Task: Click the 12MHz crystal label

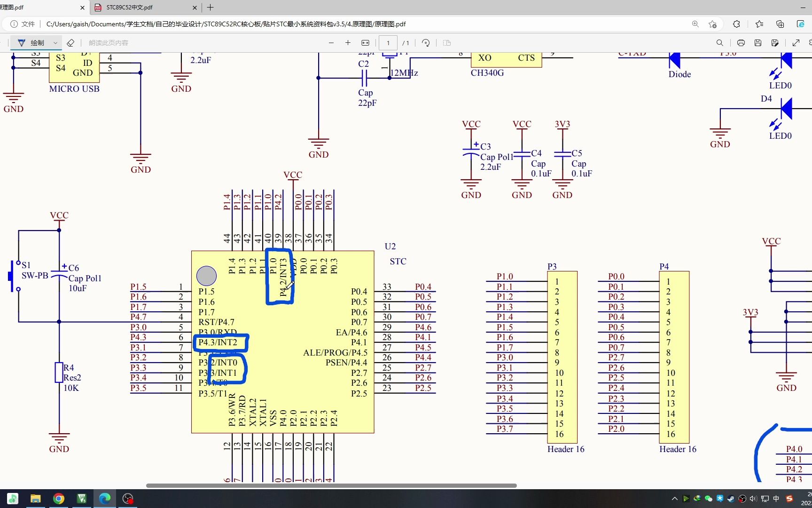Action: (404, 73)
